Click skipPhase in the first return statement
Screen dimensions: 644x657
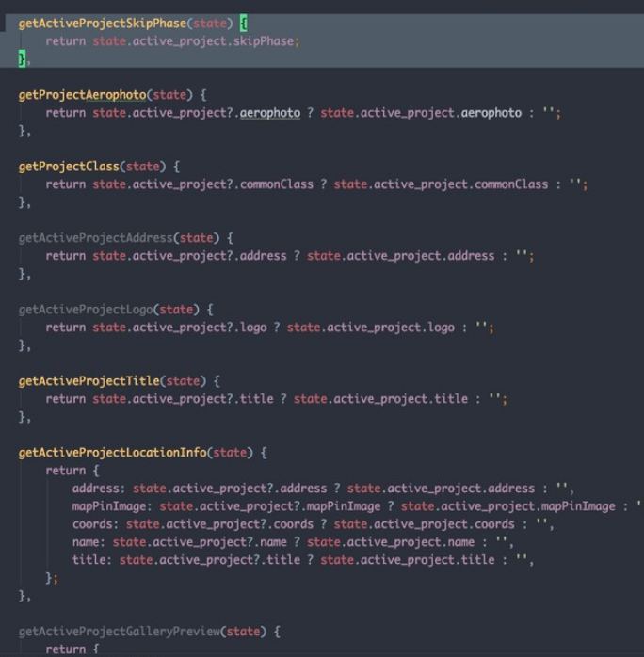[264, 41]
